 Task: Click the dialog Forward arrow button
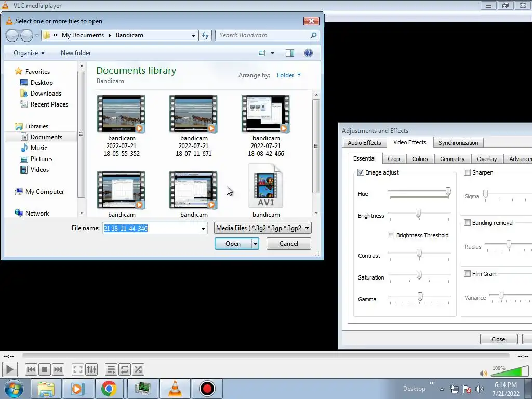point(26,35)
